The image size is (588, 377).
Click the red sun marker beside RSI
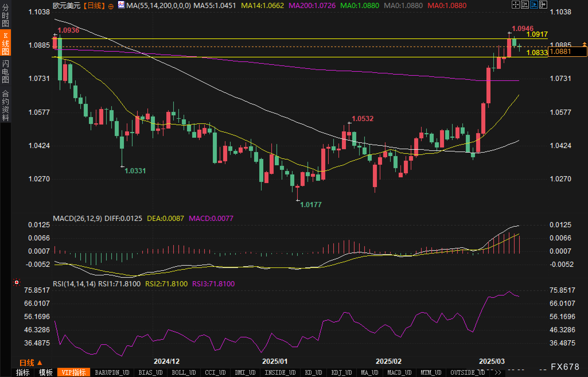click(17, 283)
